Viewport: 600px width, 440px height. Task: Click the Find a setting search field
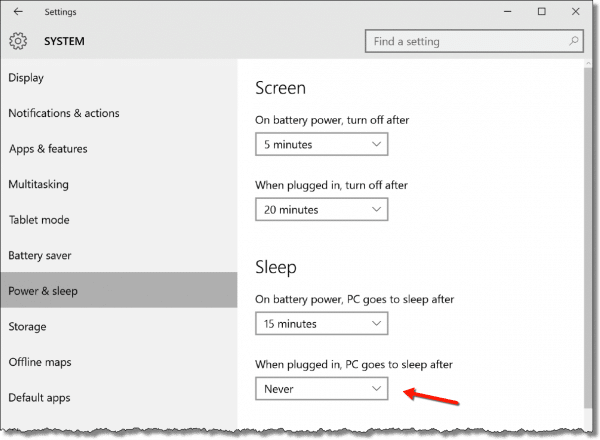pyautogui.click(x=474, y=41)
